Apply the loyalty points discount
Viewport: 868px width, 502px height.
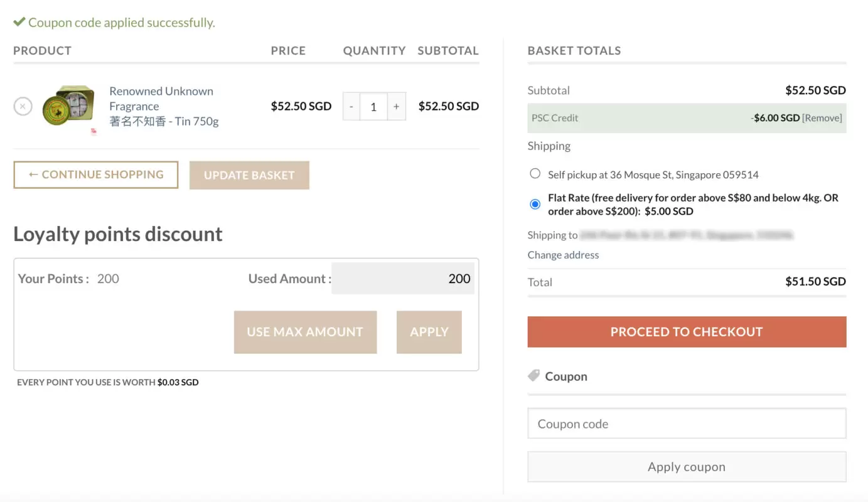(429, 332)
